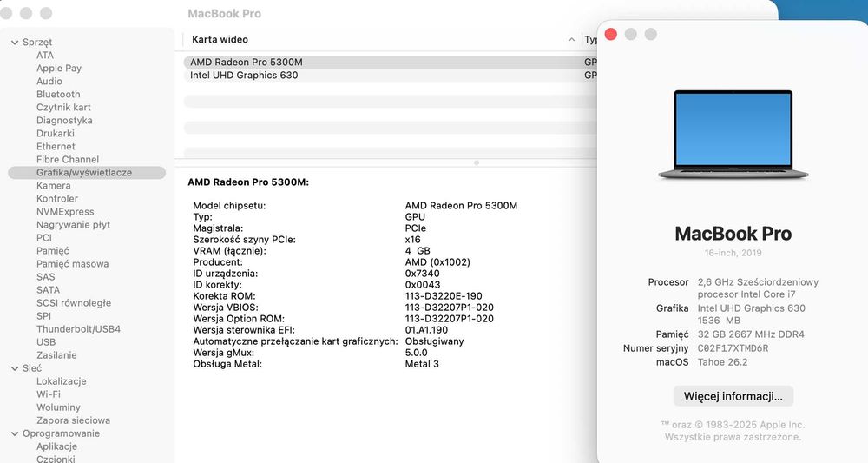This screenshot has width=868, height=463.
Task: Click the EFI driver version 01.A1.190
Action: [x=426, y=330]
